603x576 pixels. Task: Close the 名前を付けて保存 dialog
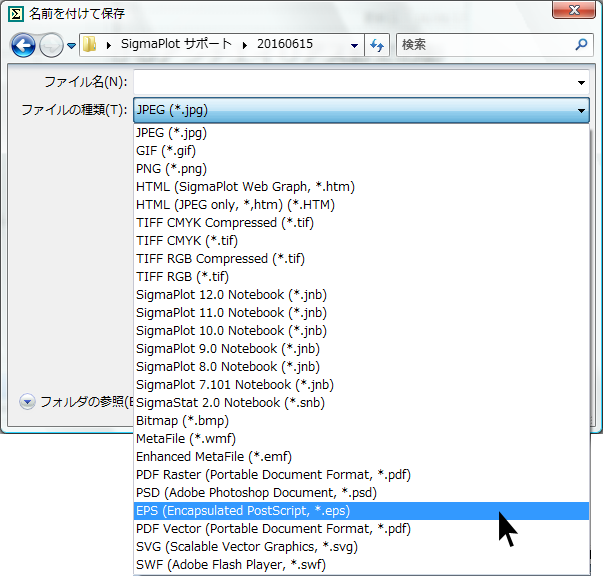[574, 10]
